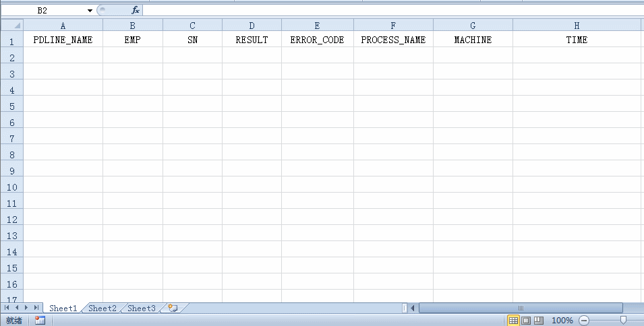Switch to Page Break Preview view
The height and width of the screenshot is (326, 644).
(x=538, y=321)
